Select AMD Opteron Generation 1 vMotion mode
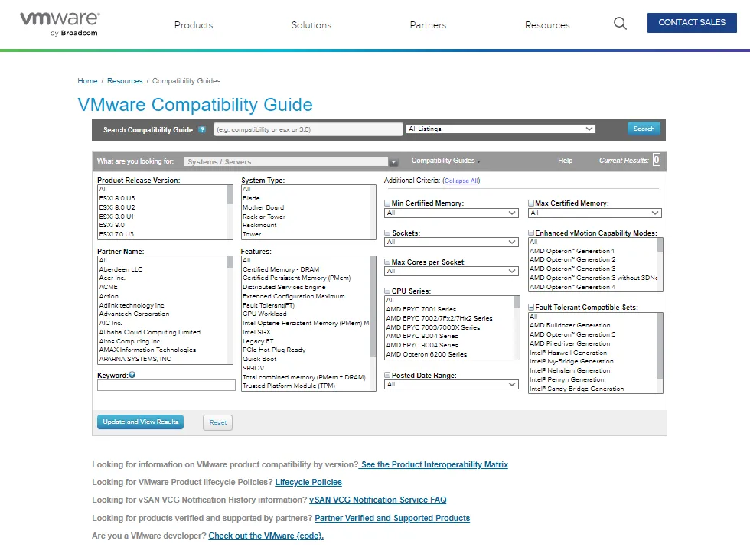The height and width of the screenshot is (560, 750). [x=572, y=251]
